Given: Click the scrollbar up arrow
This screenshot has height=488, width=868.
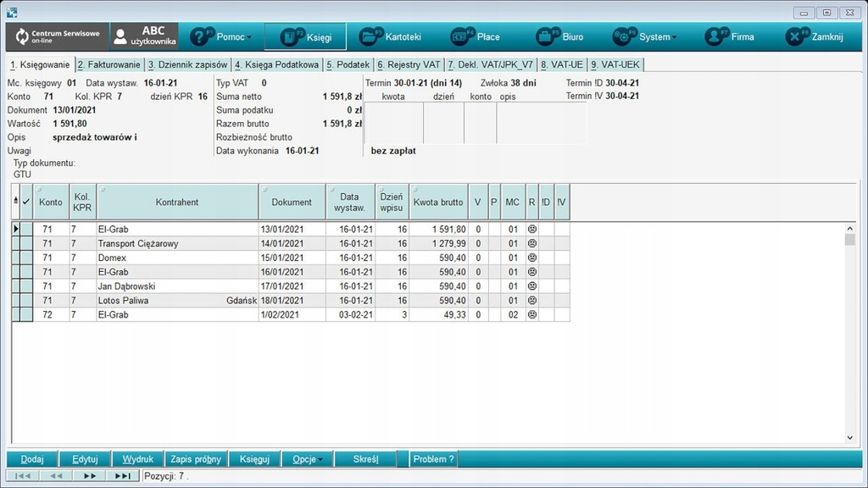Looking at the screenshot, I should (x=849, y=228).
